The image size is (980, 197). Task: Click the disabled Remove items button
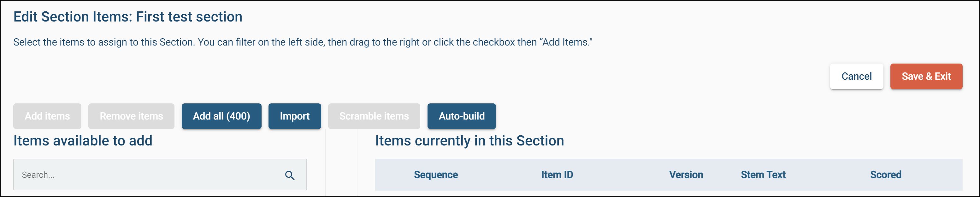click(x=131, y=116)
